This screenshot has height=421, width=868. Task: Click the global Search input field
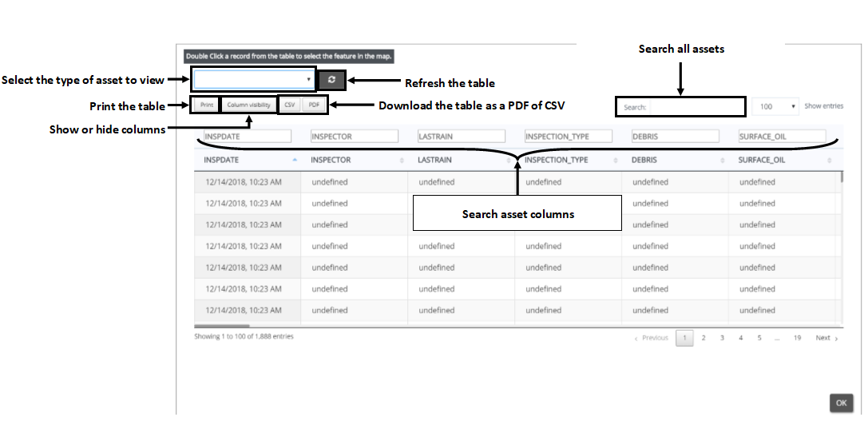(696, 106)
